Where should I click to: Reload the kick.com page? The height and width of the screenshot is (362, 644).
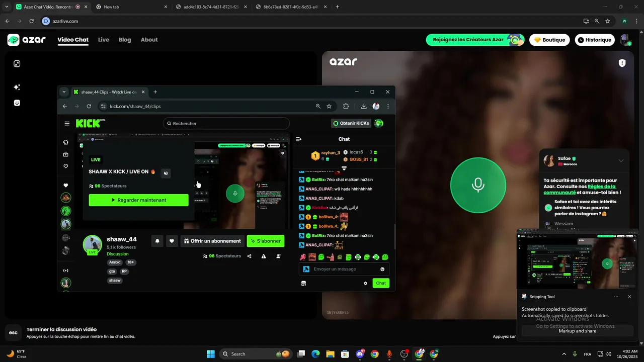coord(89,106)
